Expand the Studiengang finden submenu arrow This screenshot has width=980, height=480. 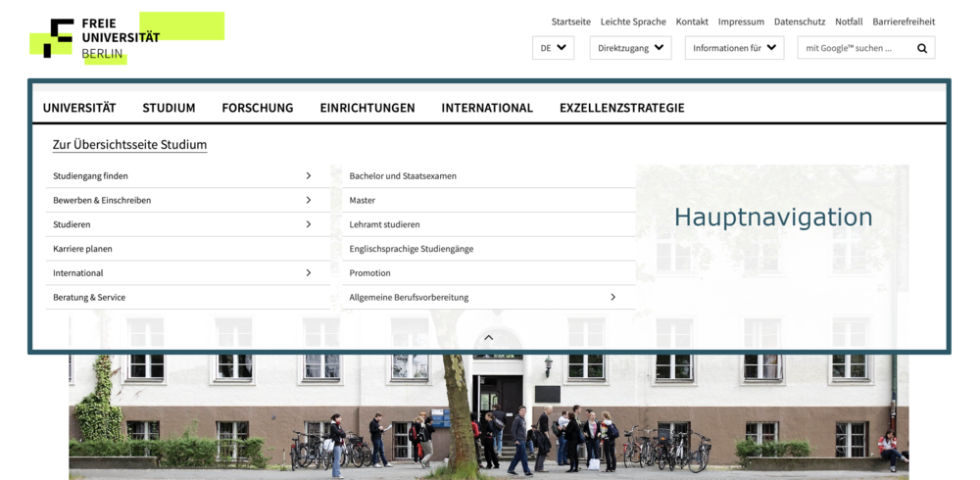(x=308, y=175)
